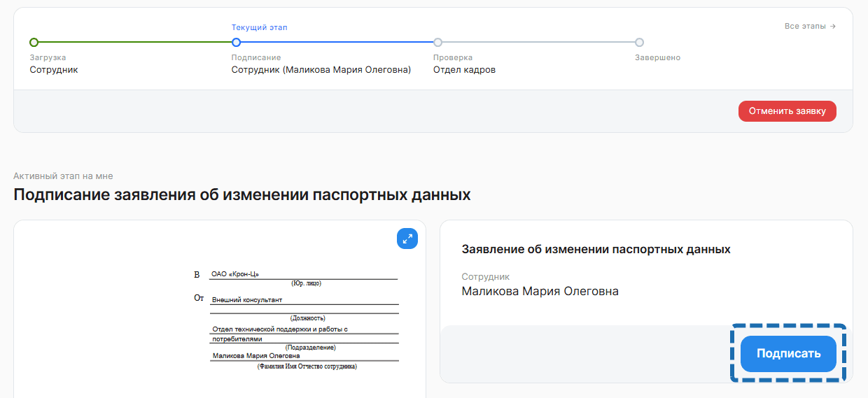
Task: Click Маликова Мария Олеговна in the document preview
Action: pos(255,355)
